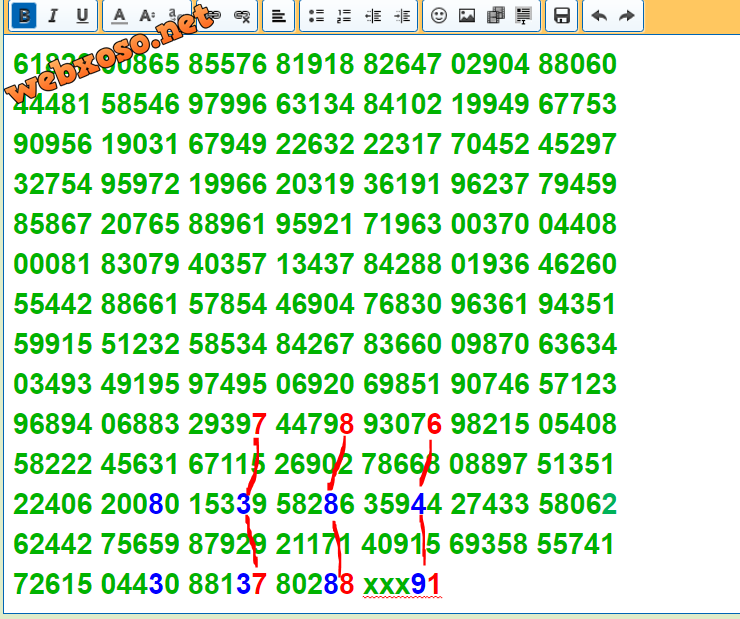
Task: Click the redo arrow
Action: [x=627, y=15]
